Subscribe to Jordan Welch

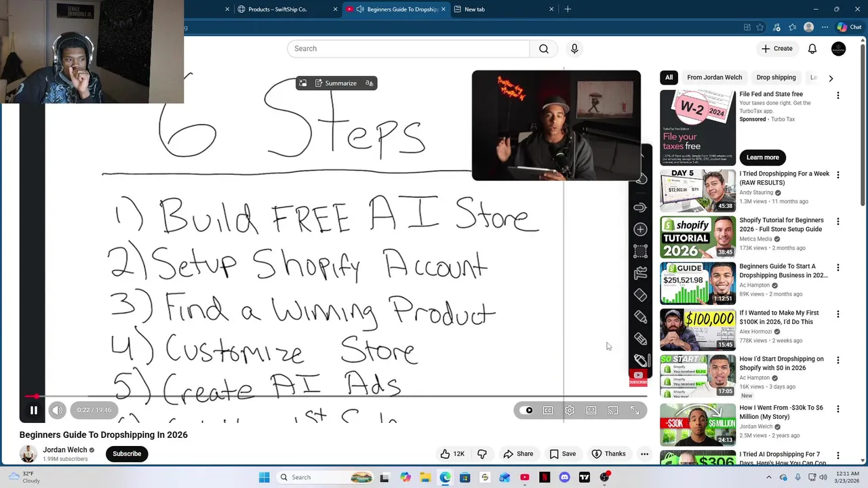[127, 454]
